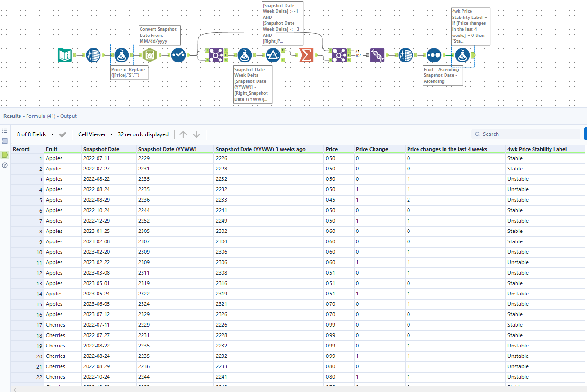Click the green output anchor data view icon
The image size is (587, 392).
5,154
